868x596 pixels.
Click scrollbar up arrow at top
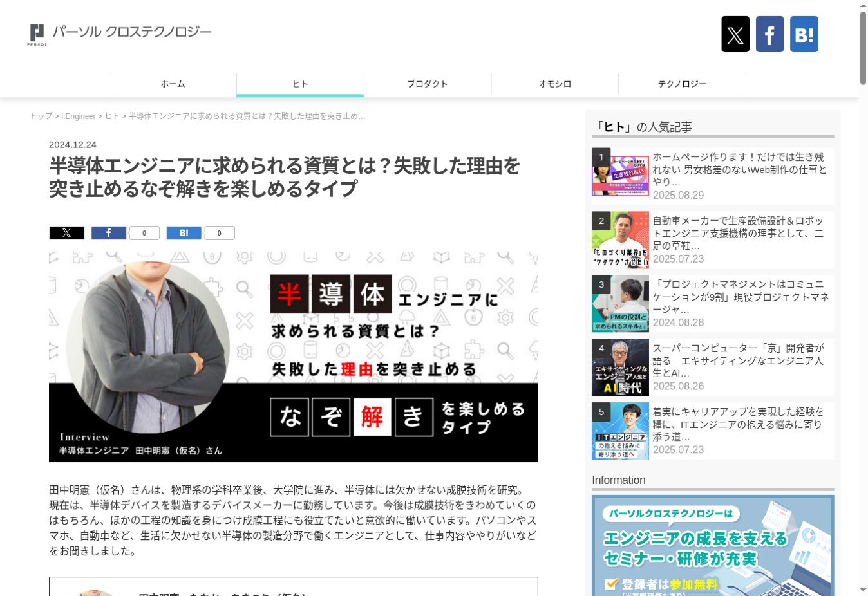click(863, 5)
